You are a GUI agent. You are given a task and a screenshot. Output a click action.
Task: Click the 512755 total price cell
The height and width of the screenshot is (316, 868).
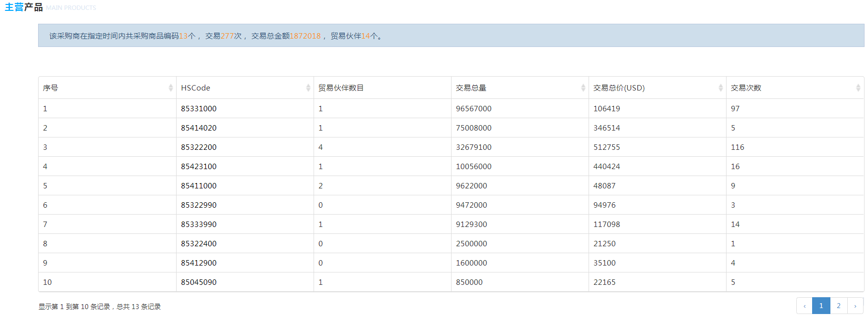(606, 147)
